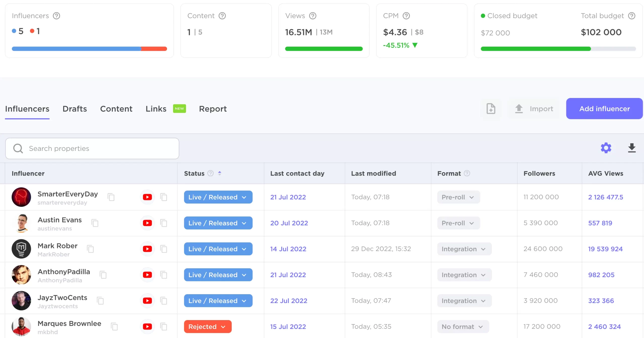Open JayzTwoCents Live / Released status dropdown
This screenshot has height=338, width=644.
point(218,300)
